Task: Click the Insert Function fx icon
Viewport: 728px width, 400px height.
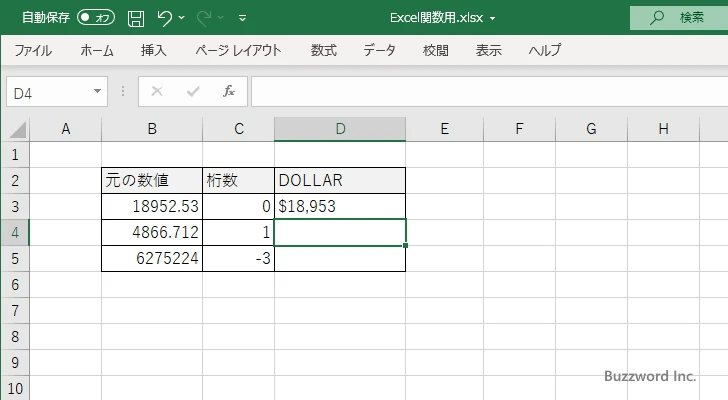Action: point(229,91)
